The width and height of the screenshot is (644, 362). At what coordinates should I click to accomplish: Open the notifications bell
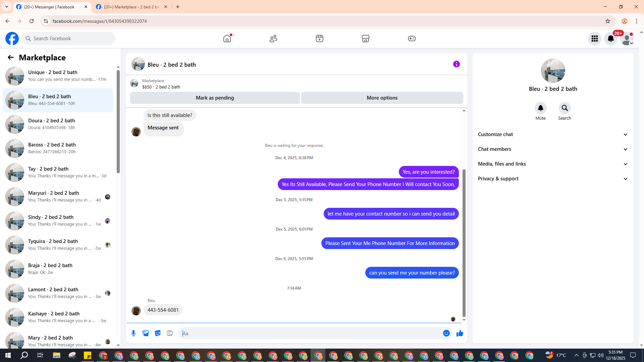pos(611,39)
